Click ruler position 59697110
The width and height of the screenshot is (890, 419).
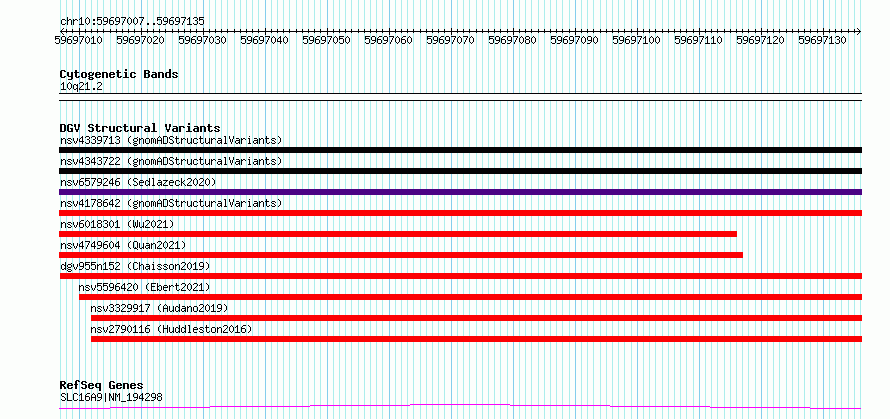point(698,40)
